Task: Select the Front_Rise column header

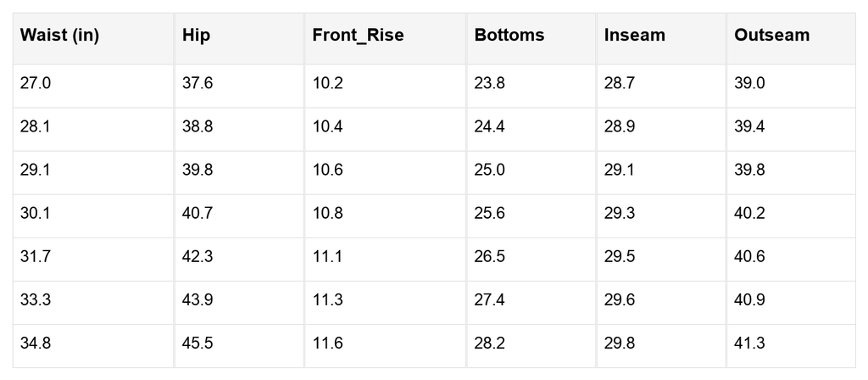Action: (358, 36)
